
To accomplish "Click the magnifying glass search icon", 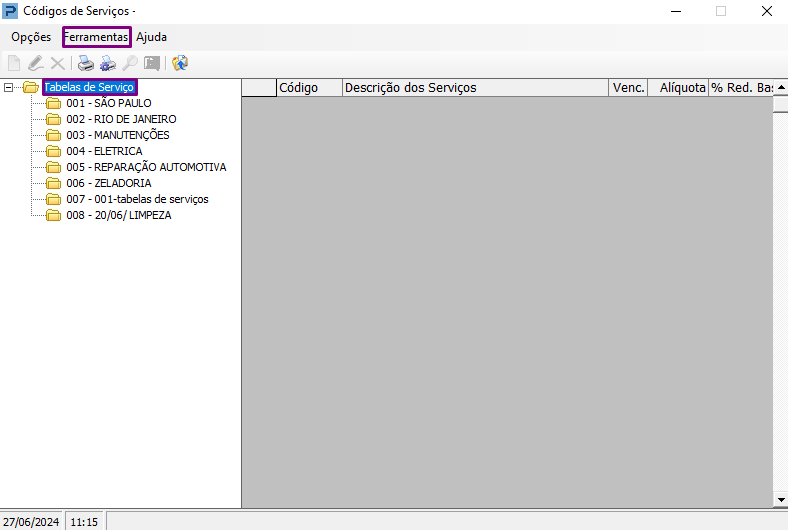I will pos(130,63).
